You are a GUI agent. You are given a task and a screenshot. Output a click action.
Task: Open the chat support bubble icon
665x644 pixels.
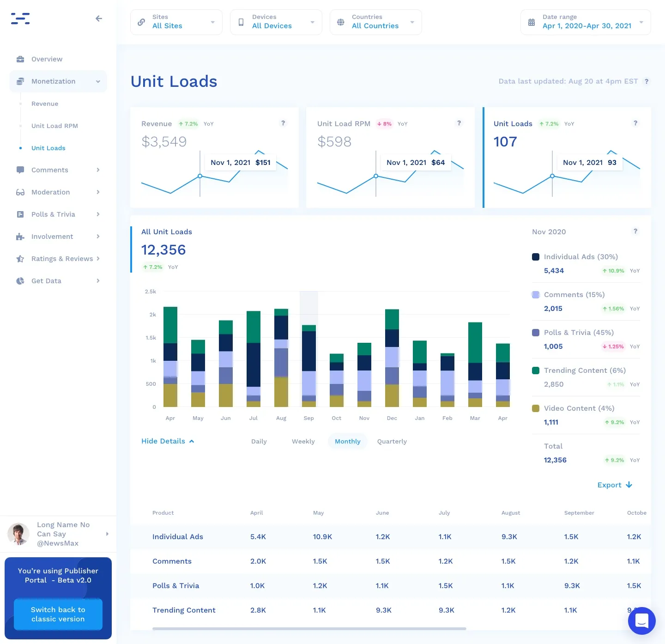(641, 620)
